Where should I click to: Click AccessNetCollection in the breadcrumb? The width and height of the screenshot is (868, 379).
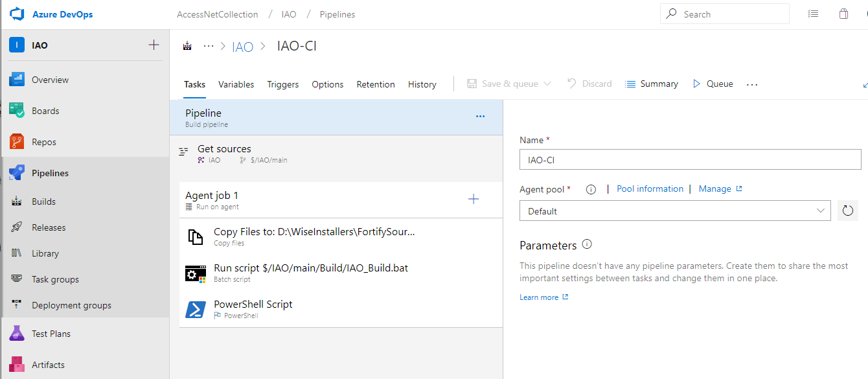pos(218,14)
